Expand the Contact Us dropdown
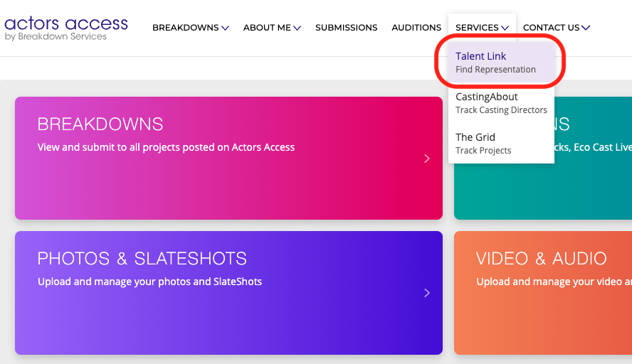The image size is (632, 364). click(557, 28)
